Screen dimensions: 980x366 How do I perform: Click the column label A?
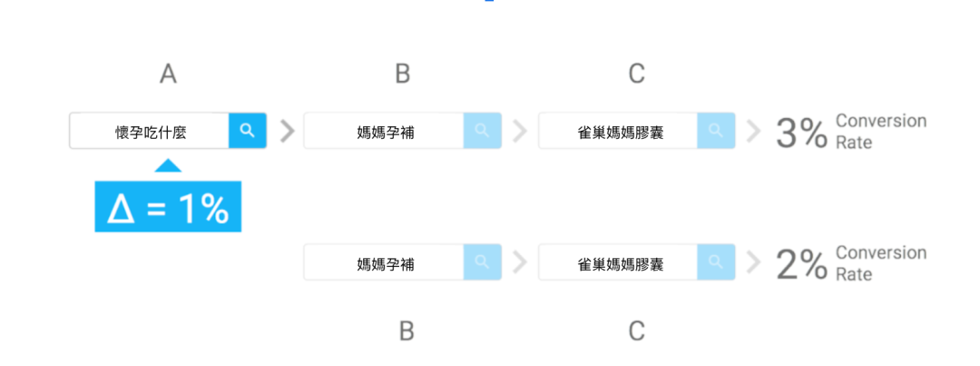(x=168, y=74)
